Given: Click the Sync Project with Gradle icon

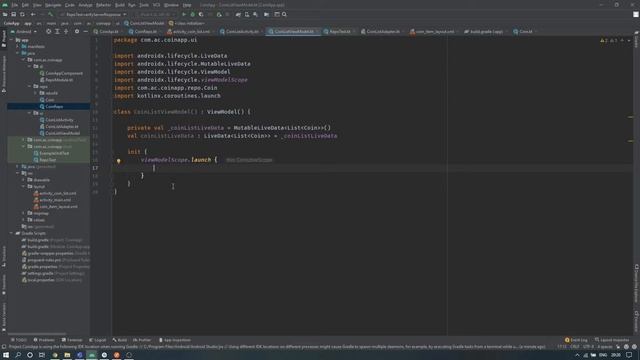Looking at the screenshot, I should pos(238,14).
